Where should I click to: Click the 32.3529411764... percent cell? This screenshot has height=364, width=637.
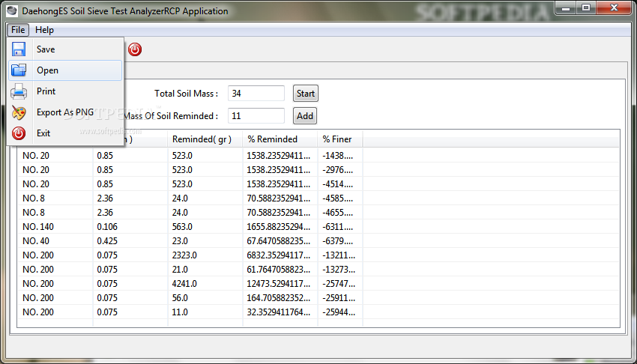[279, 312]
